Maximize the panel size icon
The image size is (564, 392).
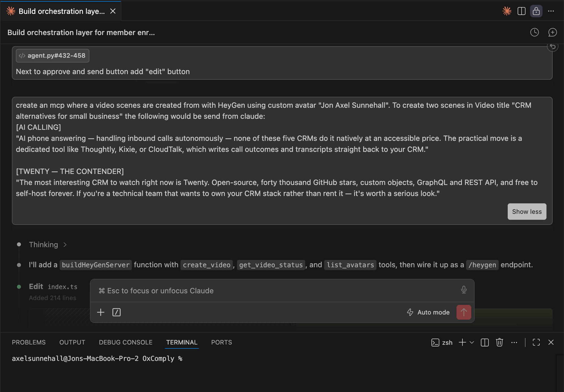pyautogui.click(x=536, y=343)
